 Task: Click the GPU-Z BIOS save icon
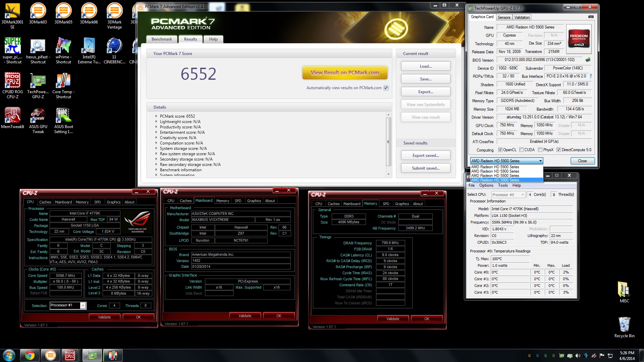(588, 60)
